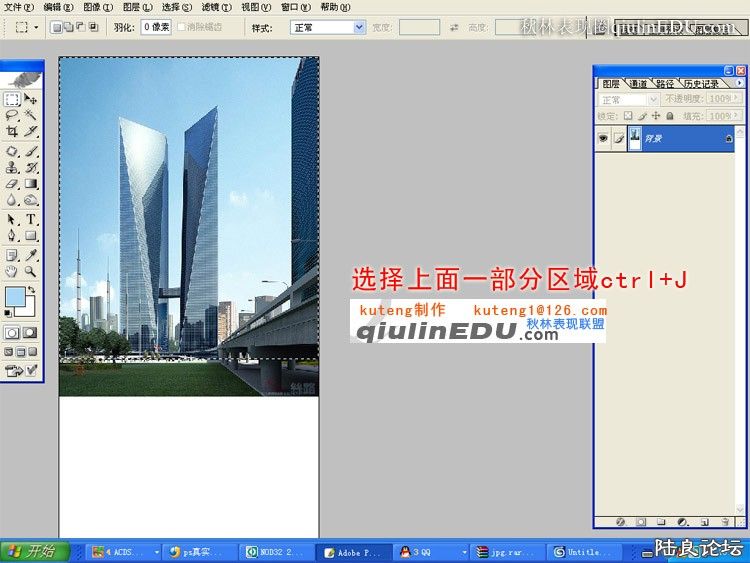Open the marquee tool preset picker arrow
Screen dimensions: 750x563
(x=37, y=28)
